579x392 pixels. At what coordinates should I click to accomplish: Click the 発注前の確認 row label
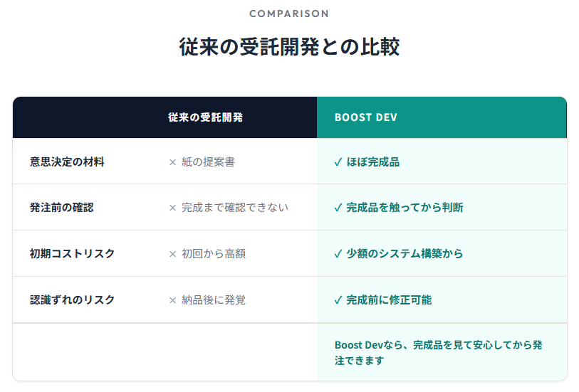pyautogui.click(x=61, y=208)
